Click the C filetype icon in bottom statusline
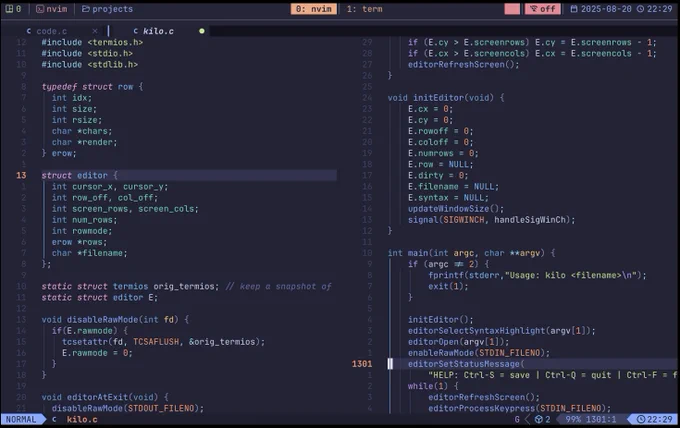 click(x=54, y=419)
